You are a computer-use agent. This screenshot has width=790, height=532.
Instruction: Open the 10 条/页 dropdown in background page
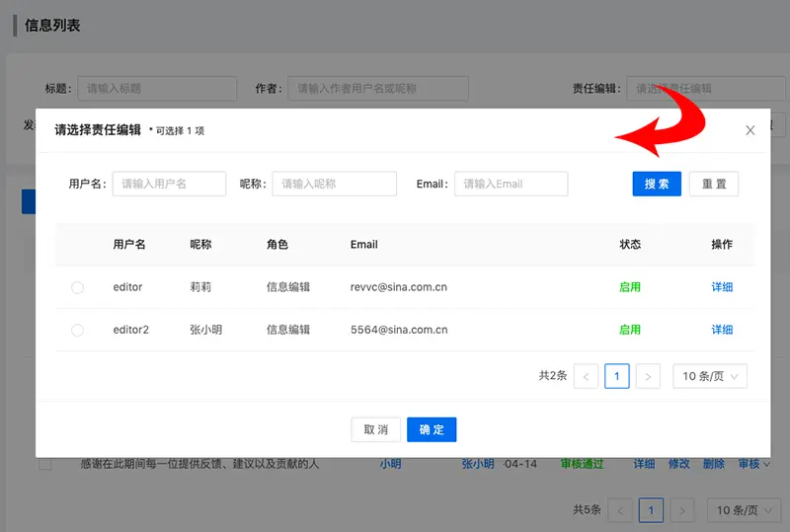tap(745, 511)
